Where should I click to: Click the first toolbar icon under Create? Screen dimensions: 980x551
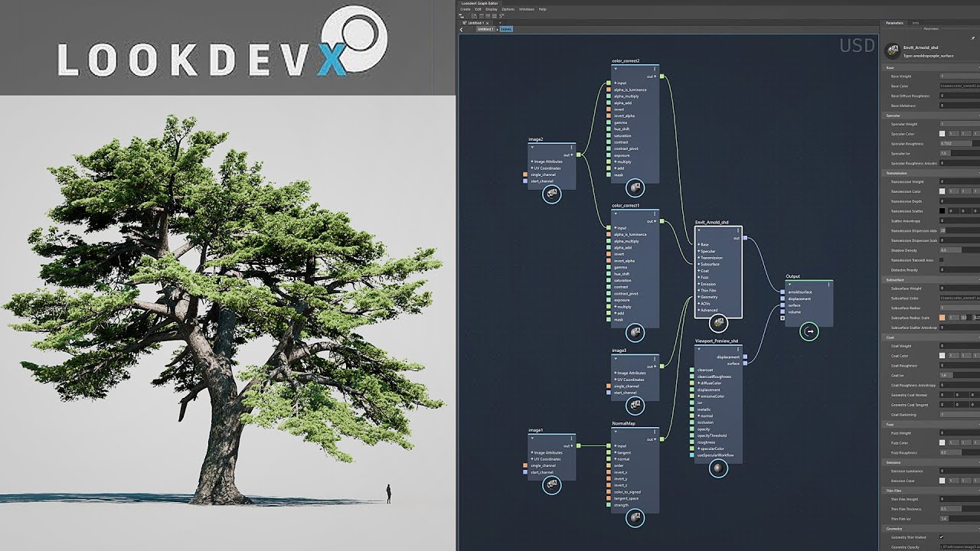462,15
